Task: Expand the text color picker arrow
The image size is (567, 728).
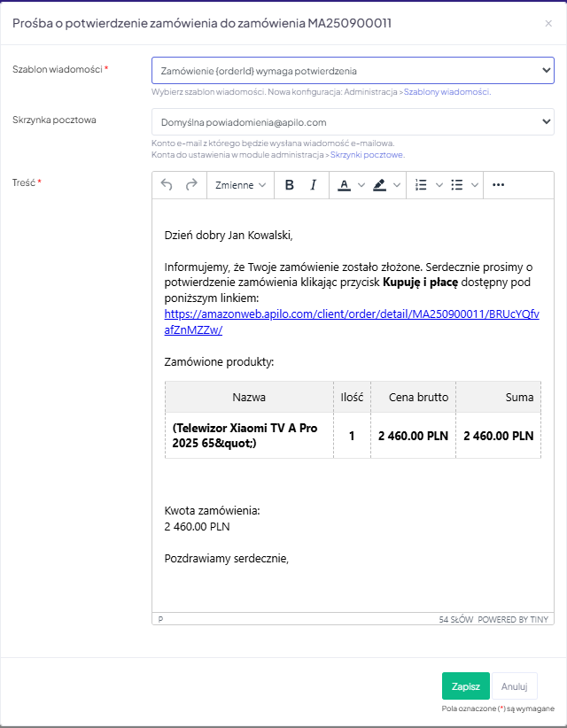Action: tap(361, 185)
